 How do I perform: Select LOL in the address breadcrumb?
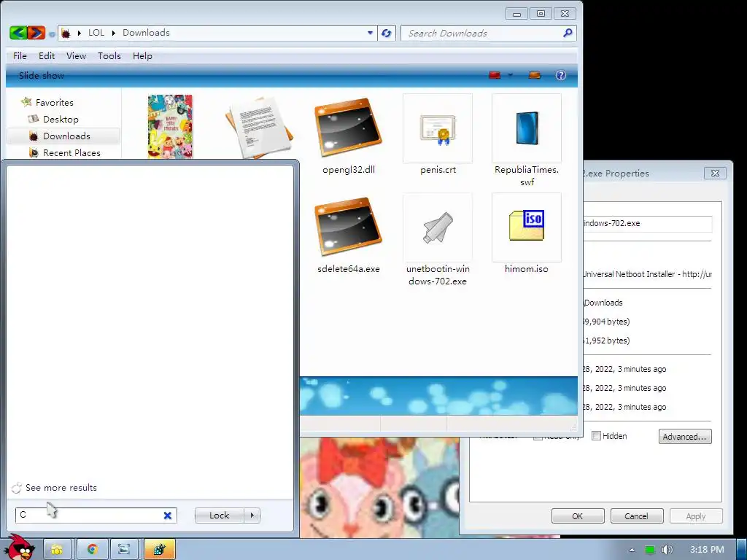click(x=96, y=33)
